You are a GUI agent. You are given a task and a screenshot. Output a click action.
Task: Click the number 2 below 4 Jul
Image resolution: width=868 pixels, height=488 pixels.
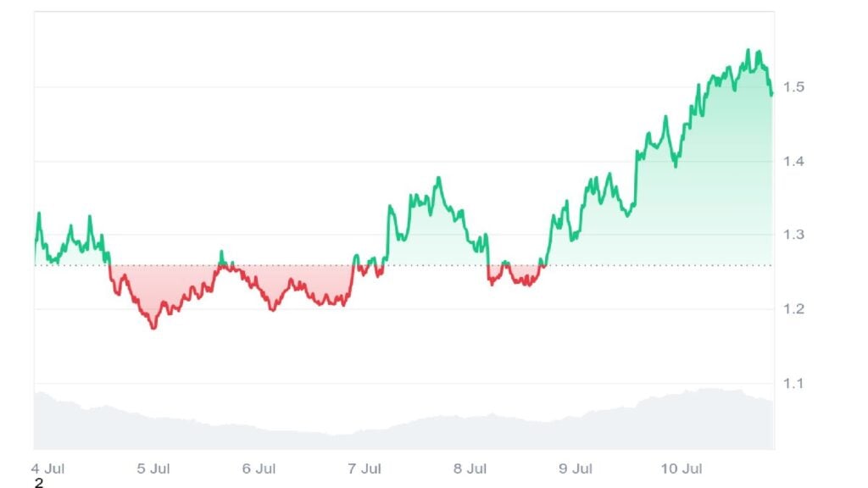39,483
